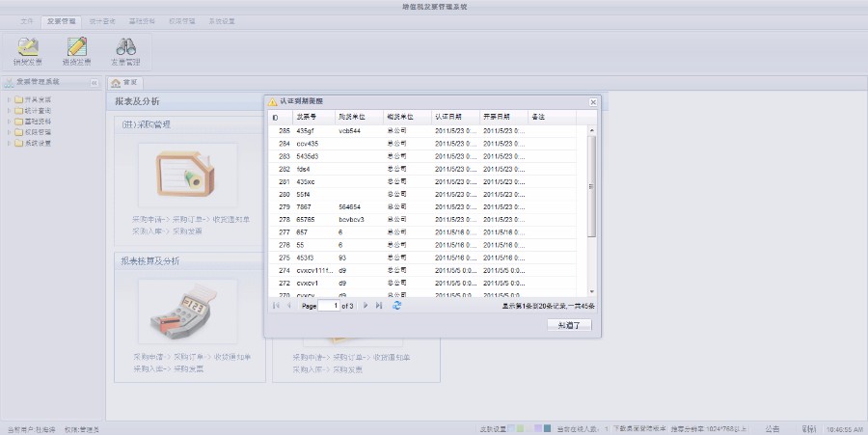The width and height of the screenshot is (868, 435).
Task: Open the 发票管理 menu tab
Action: [x=62, y=20]
